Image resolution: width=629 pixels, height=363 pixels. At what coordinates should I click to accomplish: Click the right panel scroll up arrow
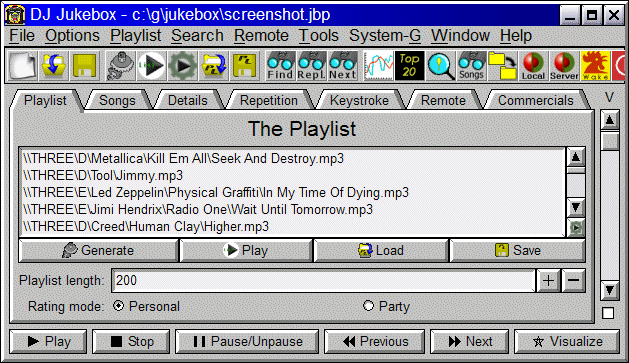click(609, 120)
